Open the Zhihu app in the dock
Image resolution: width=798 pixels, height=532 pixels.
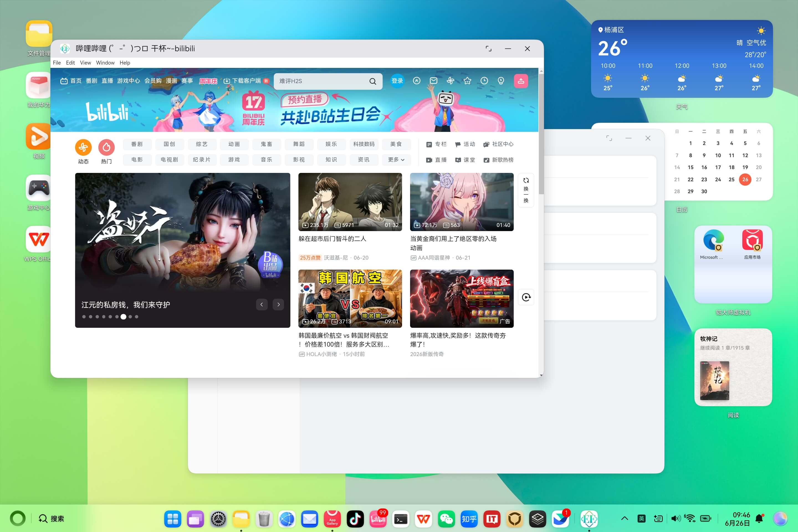tap(469, 518)
